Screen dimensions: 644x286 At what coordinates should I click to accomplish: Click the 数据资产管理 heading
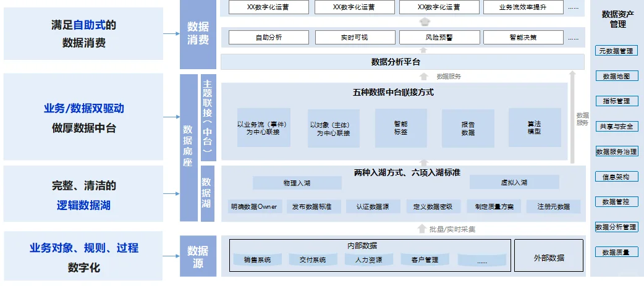[x=617, y=19]
